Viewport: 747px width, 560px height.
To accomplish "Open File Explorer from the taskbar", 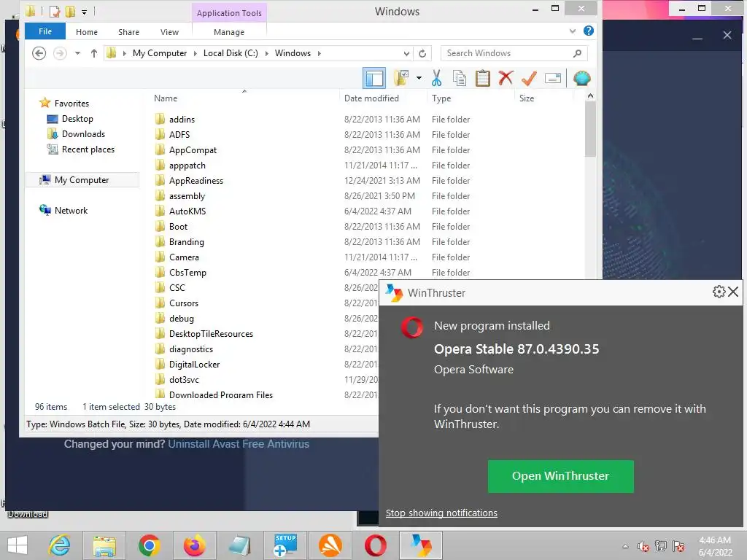I will pyautogui.click(x=104, y=545).
